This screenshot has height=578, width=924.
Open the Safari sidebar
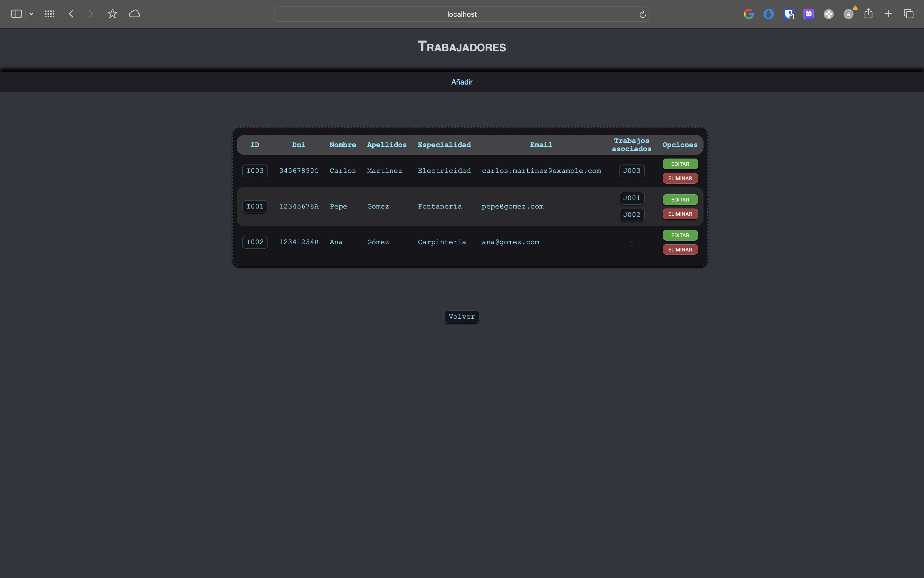click(16, 14)
